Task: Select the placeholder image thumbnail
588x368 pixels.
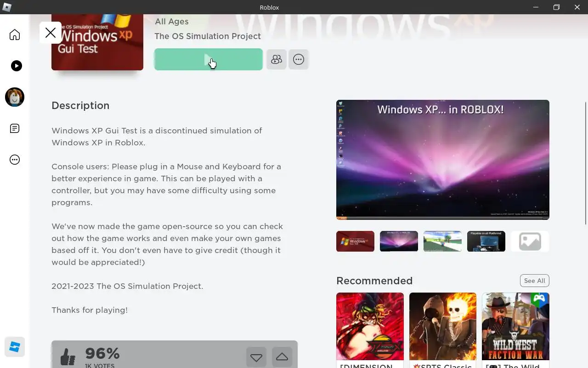Action: coord(530,241)
